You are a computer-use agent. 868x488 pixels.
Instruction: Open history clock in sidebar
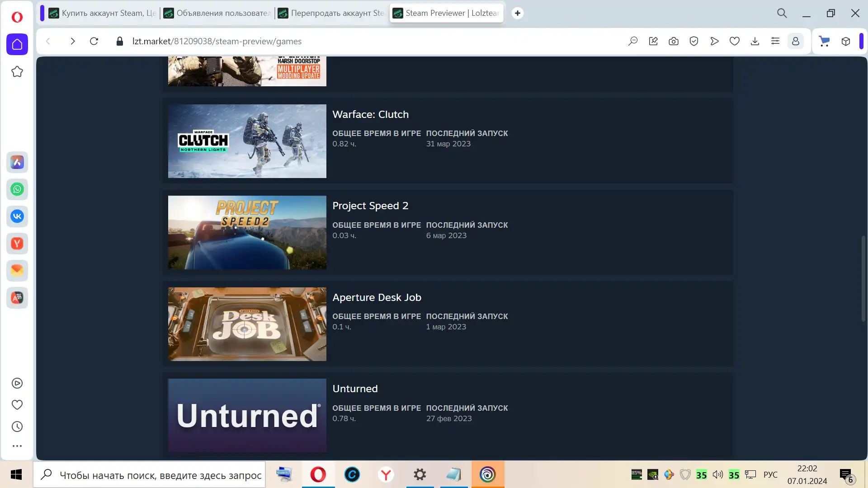17,427
